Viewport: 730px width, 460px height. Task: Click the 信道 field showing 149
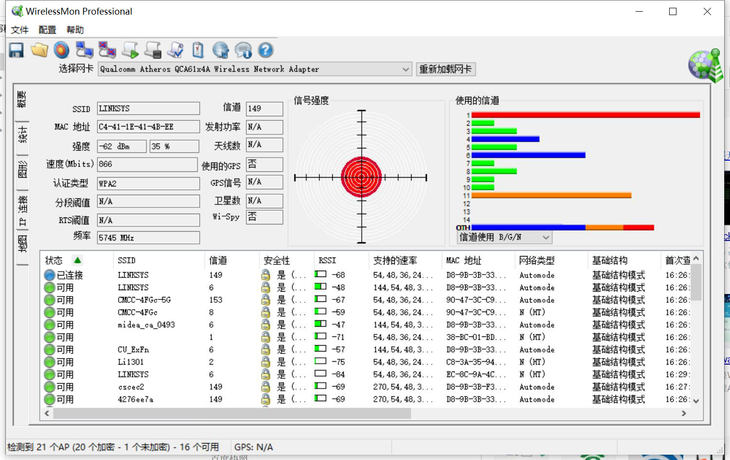click(x=264, y=108)
